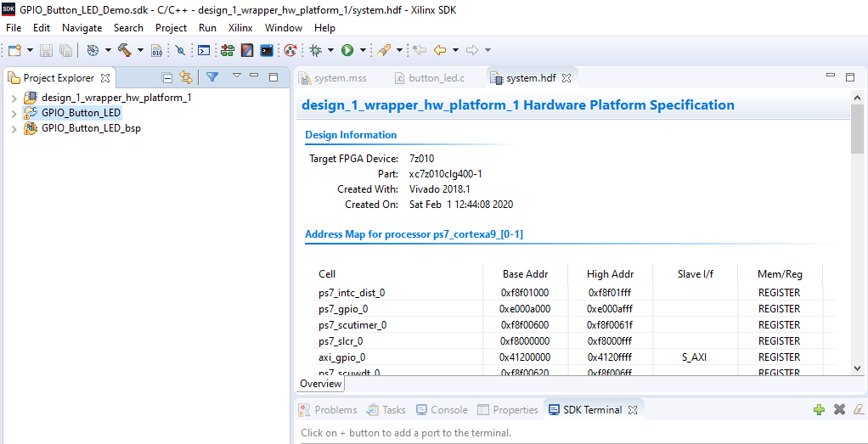
Task: Switch to the Tasks view tab
Action: coord(387,410)
